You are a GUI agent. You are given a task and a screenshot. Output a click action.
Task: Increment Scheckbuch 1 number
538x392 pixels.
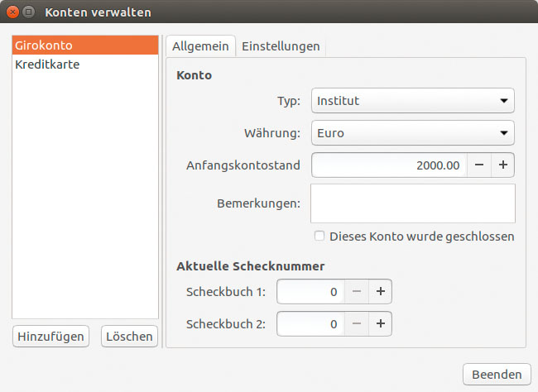380,292
